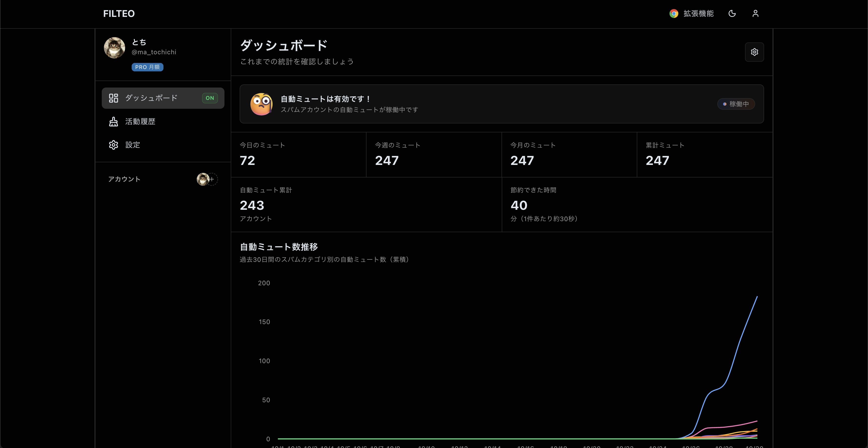
Task: Select the 活動履歴 broom icon
Action: (x=114, y=121)
